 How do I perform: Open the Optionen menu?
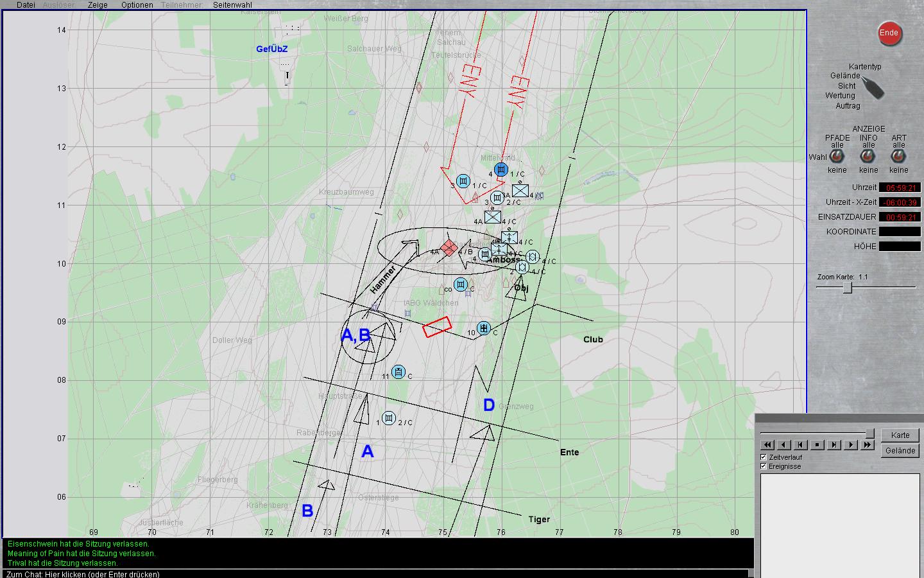pos(137,5)
